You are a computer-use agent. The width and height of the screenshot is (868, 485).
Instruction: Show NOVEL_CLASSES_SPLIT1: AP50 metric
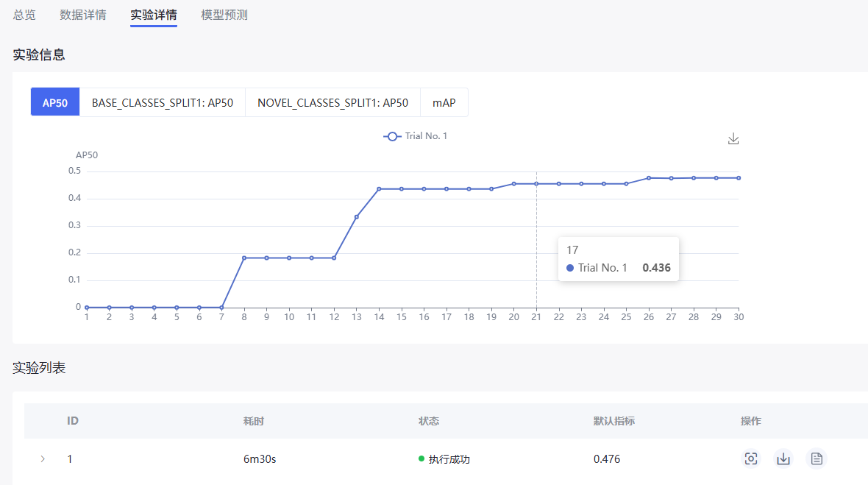(332, 102)
